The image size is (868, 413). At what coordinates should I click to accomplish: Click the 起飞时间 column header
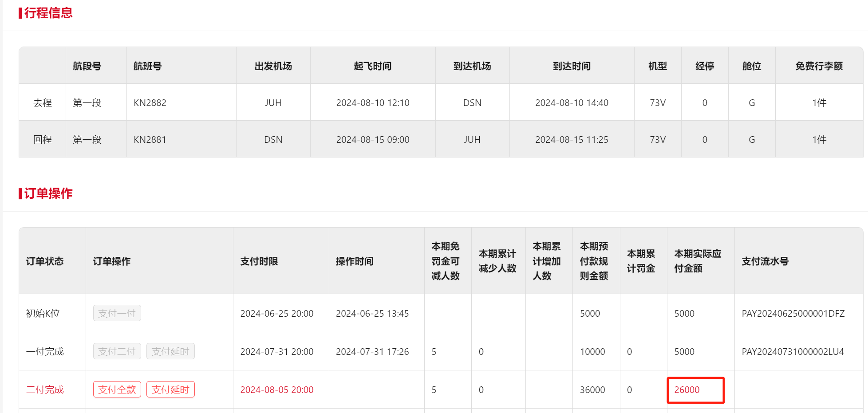pos(373,66)
